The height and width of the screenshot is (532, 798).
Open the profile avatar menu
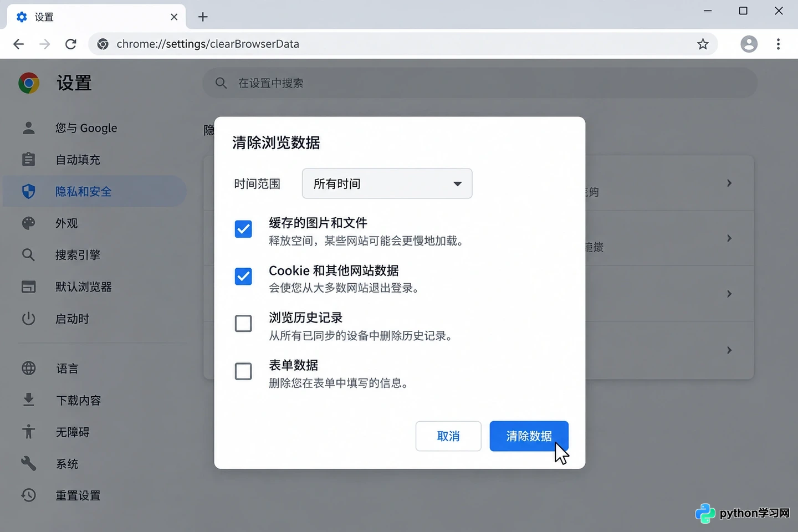(749, 44)
